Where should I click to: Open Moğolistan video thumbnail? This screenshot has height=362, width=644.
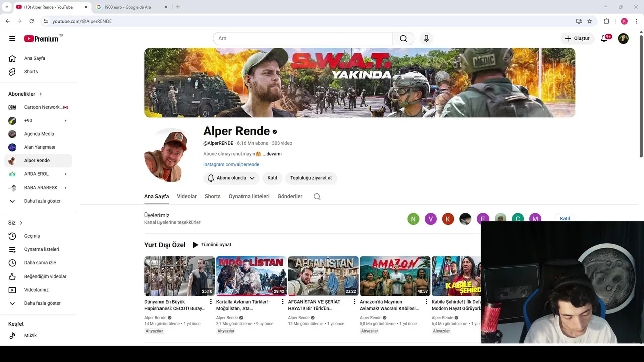click(x=251, y=276)
